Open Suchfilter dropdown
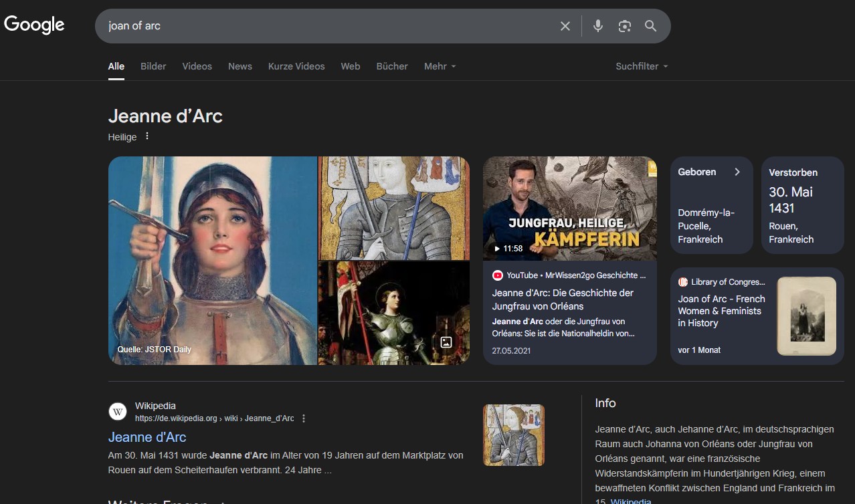The height and width of the screenshot is (504, 855). click(x=642, y=66)
